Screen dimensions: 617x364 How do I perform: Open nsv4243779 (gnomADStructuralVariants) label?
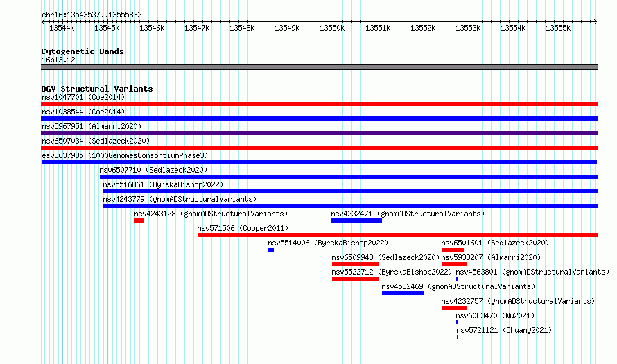[180, 199]
